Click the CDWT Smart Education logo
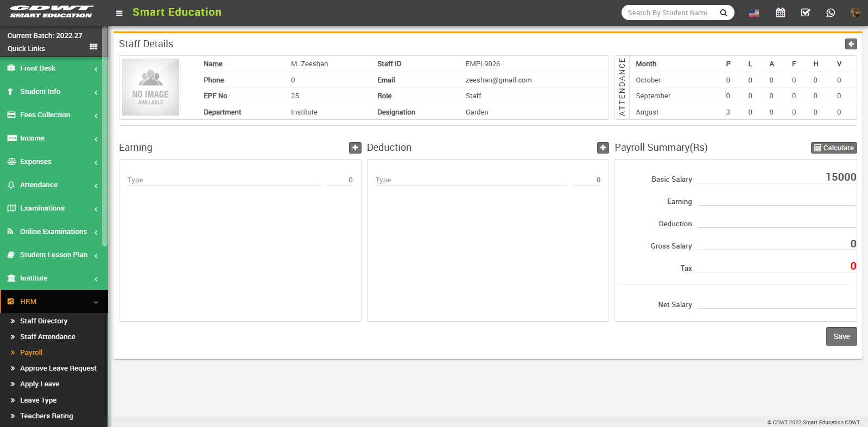Screen dimensions: 868x427 (52, 12)
